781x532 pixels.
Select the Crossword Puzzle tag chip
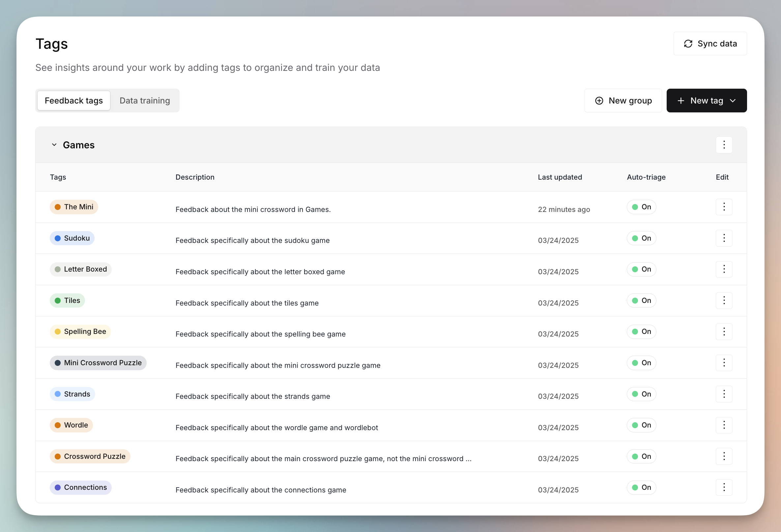pos(90,457)
